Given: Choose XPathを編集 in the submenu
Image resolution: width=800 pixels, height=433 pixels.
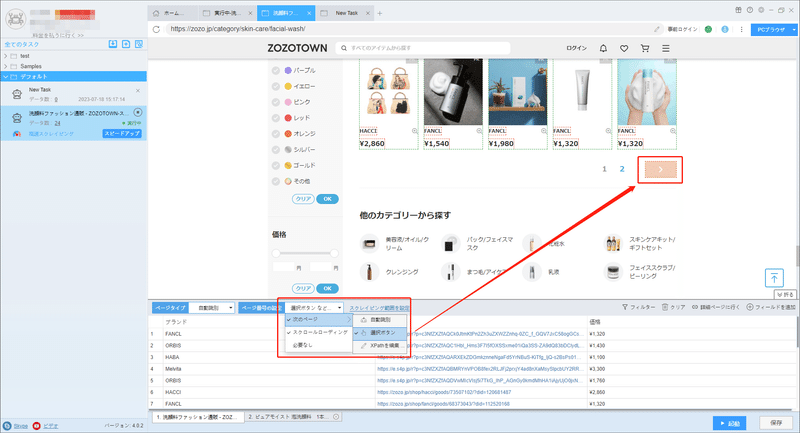Looking at the screenshot, I should 380,346.
